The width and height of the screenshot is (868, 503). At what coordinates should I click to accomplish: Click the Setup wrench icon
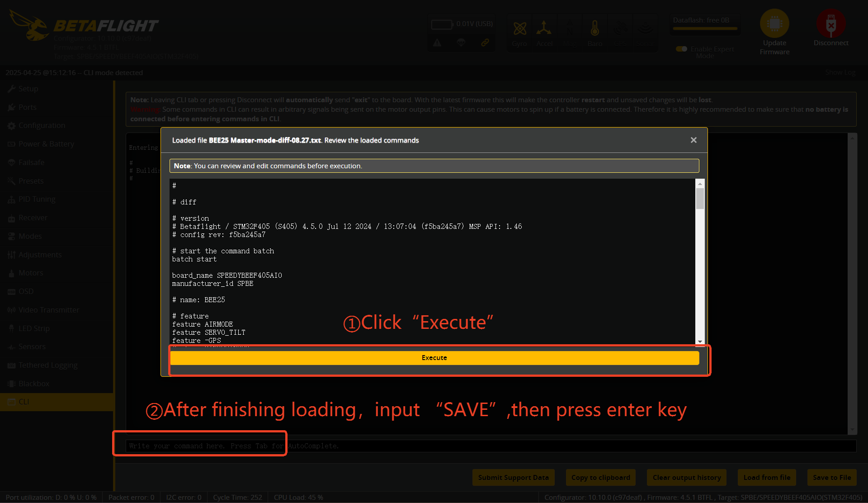click(x=11, y=89)
